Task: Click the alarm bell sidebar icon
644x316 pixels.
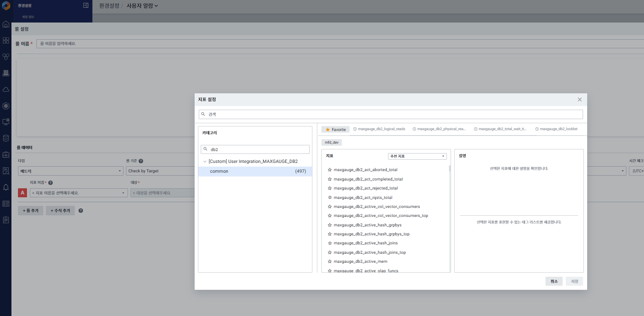Action: pos(6,187)
